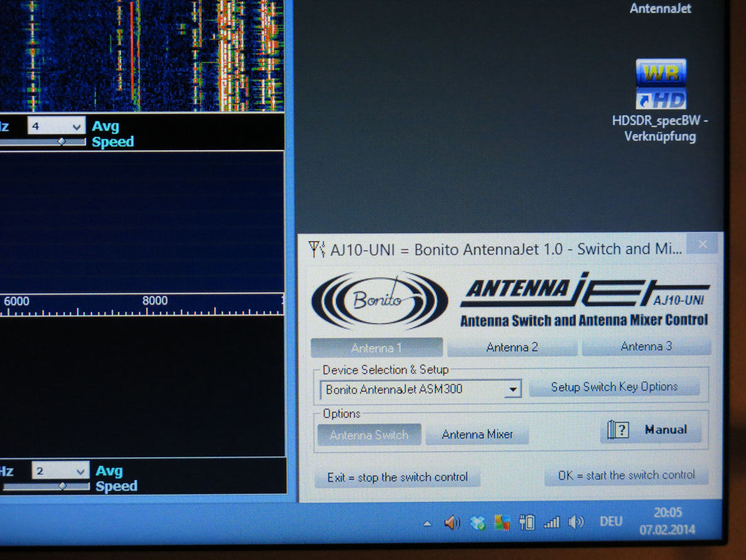Click the 8000 mark on the frequency scale

(x=155, y=301)
